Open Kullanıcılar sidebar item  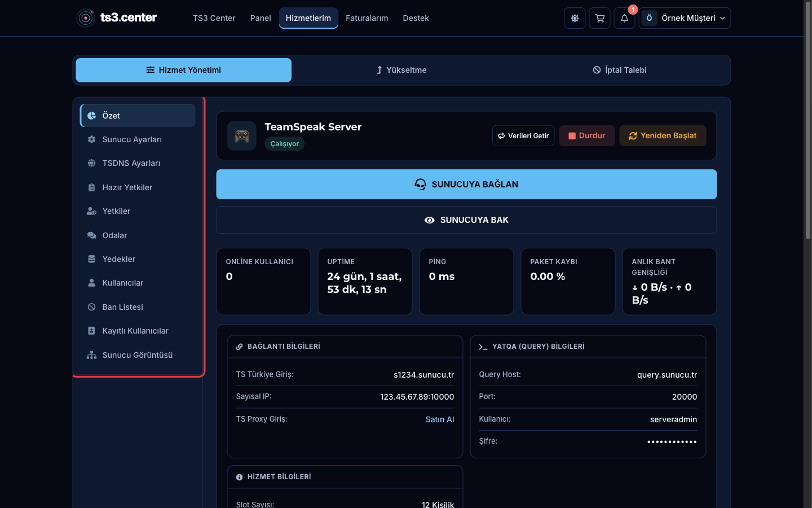pyautogui.click(x=138, y=283)
